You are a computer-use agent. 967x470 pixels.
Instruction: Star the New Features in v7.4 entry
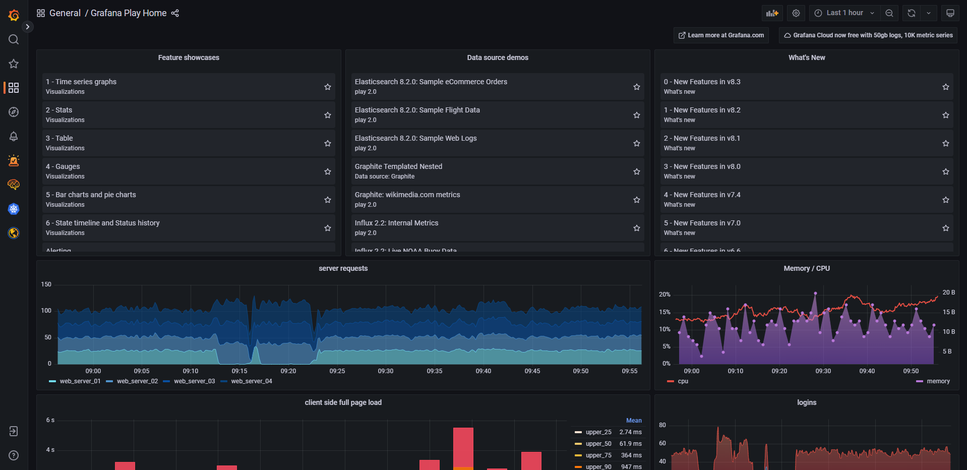[945, 200]
